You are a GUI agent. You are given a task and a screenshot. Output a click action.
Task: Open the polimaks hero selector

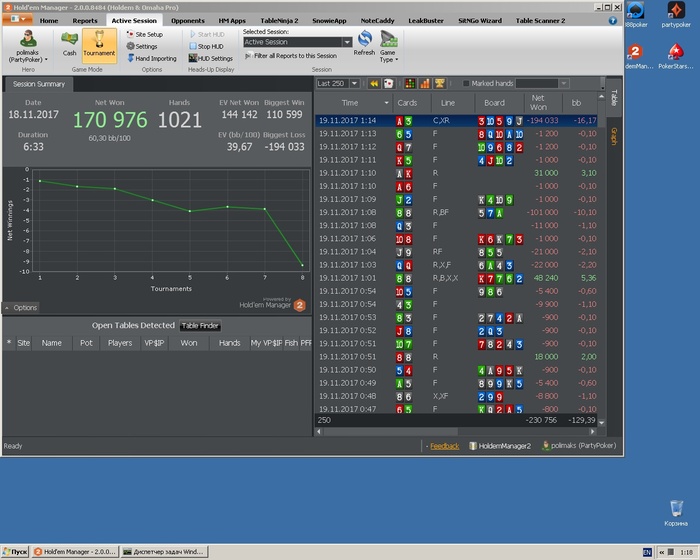[x=28, y=46]
